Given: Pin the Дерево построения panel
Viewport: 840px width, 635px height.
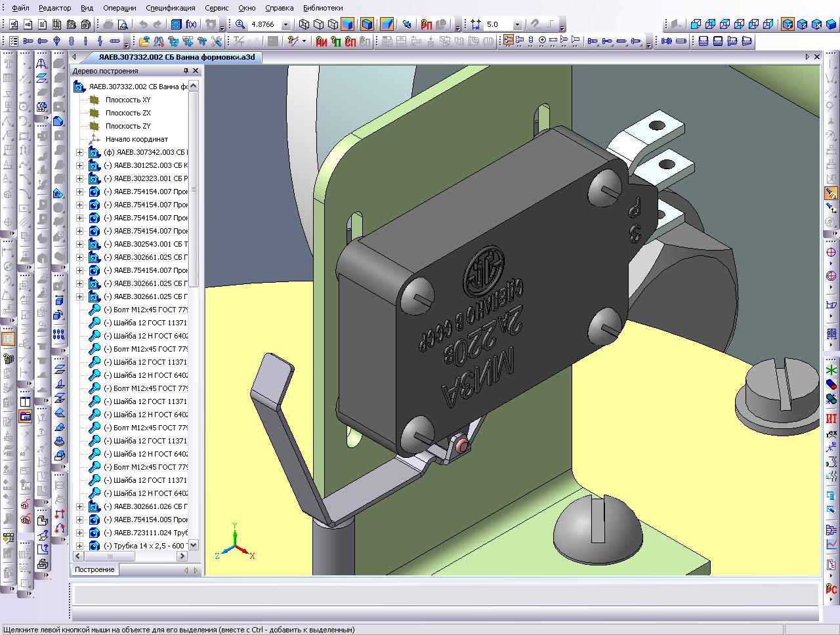Looking at the screenshot, I should click(x=186, y=71).
